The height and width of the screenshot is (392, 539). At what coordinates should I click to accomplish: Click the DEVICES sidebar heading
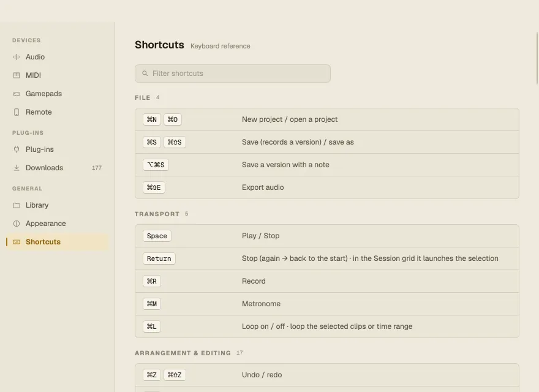[26, 40]
